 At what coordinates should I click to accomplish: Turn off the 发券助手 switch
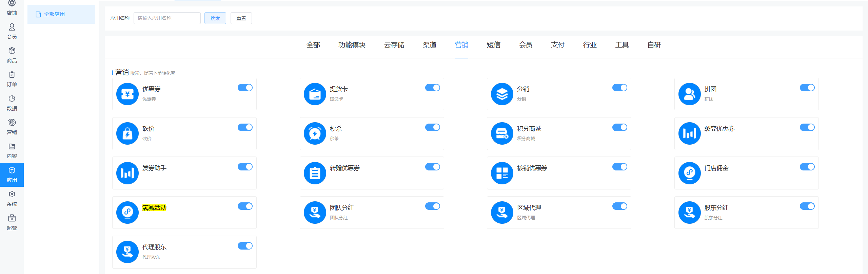pos(245,167)
